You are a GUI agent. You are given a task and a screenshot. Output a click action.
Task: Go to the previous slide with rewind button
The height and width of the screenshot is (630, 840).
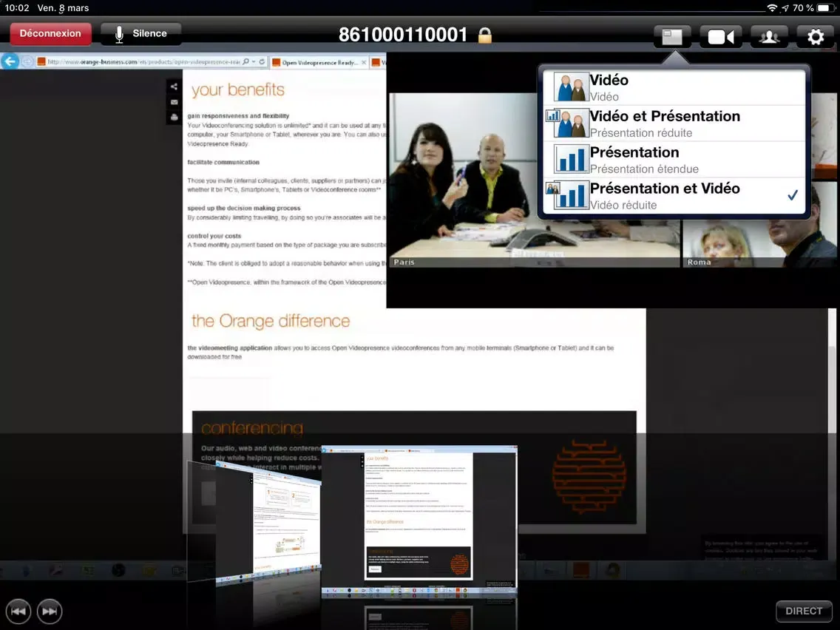pos(18,612)
